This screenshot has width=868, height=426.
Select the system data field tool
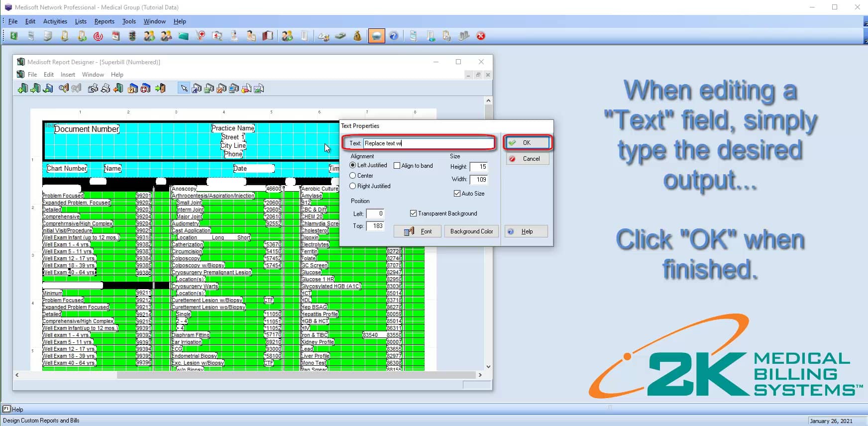(x=234, y=89)
